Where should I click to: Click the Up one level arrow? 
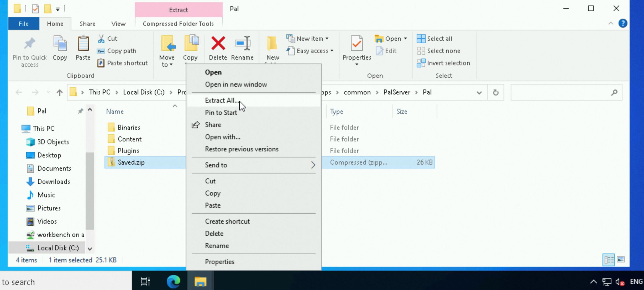[x=59, y=92]
